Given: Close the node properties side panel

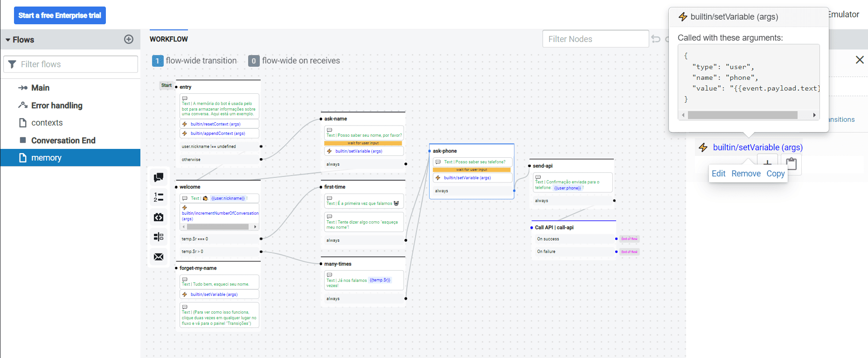Looking at the screenshot, I should click(860, 60).
